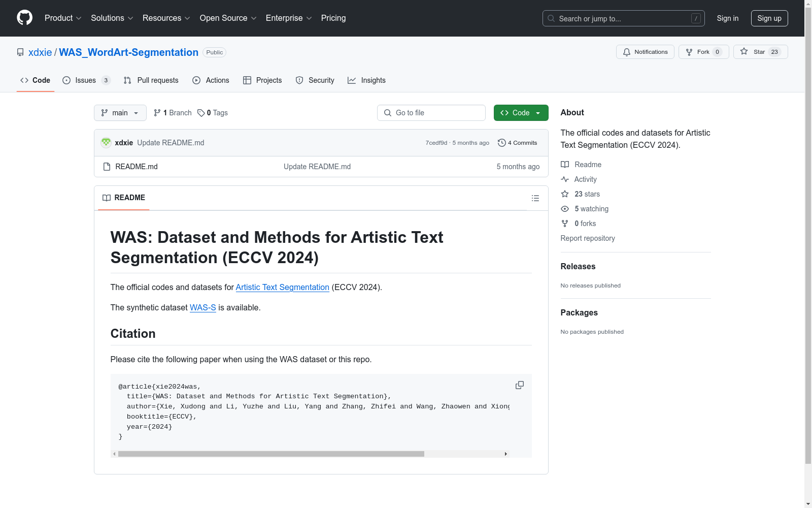Click the book icon in README tab
Image resolution: width=812 pixels, height=508 pixels.
pos(107,198)
